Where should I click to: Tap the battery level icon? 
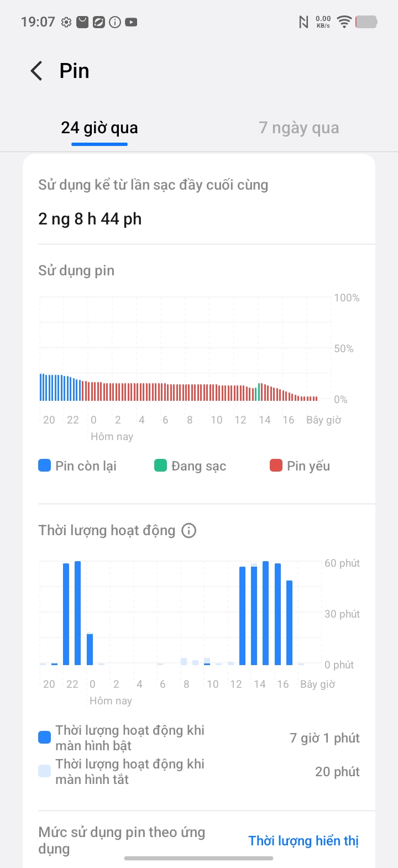point(366,22)
